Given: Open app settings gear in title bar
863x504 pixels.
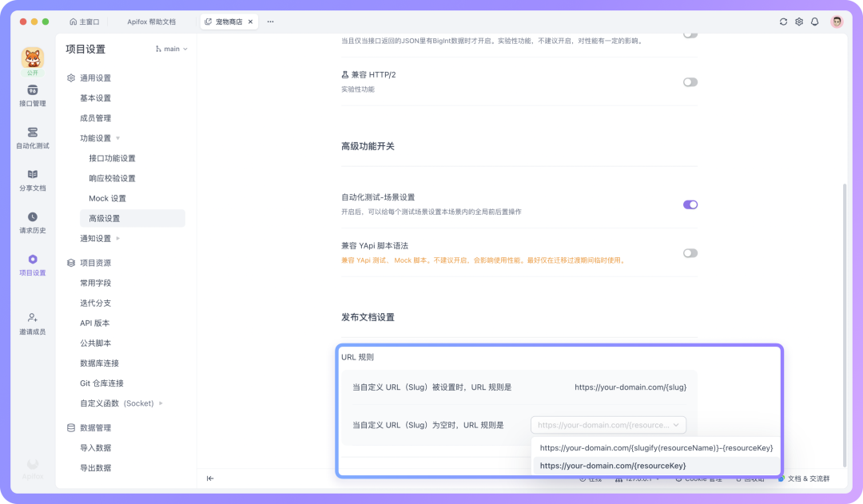Looking at the screenshot, I should click(799, 22).
